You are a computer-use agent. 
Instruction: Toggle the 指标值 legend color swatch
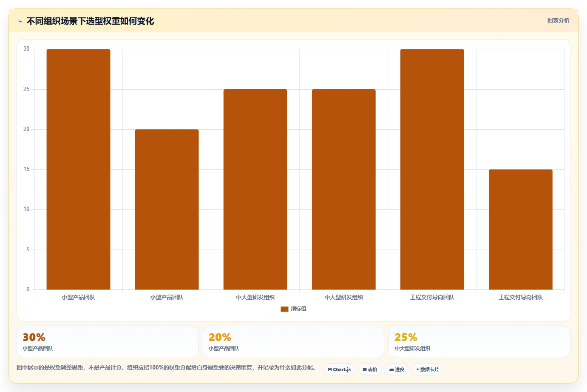284,309
